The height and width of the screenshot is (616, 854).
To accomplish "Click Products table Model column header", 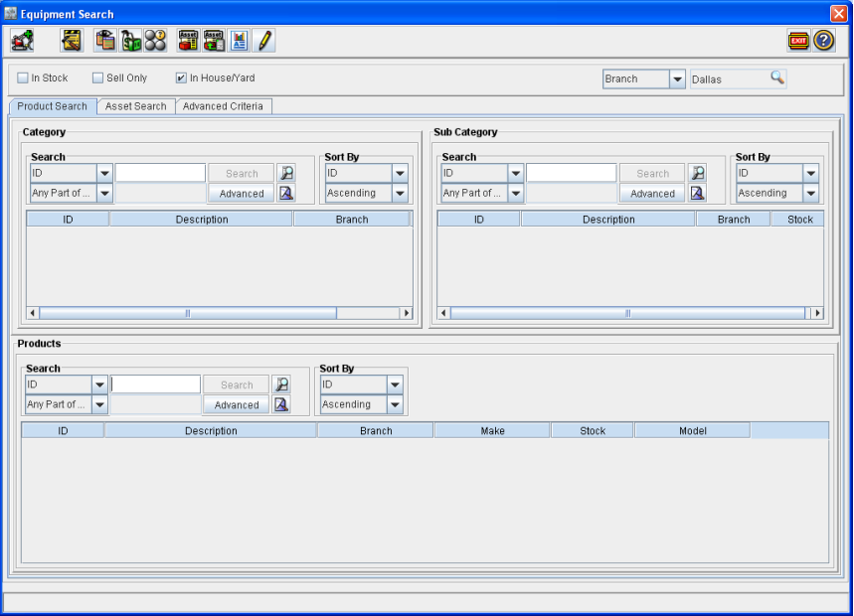I will (x=692, y=430).
